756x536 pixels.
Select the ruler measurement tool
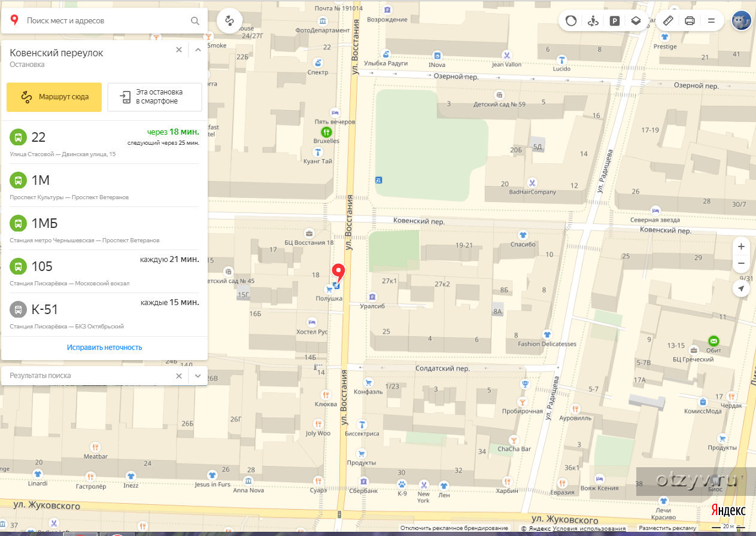point(669,21)
